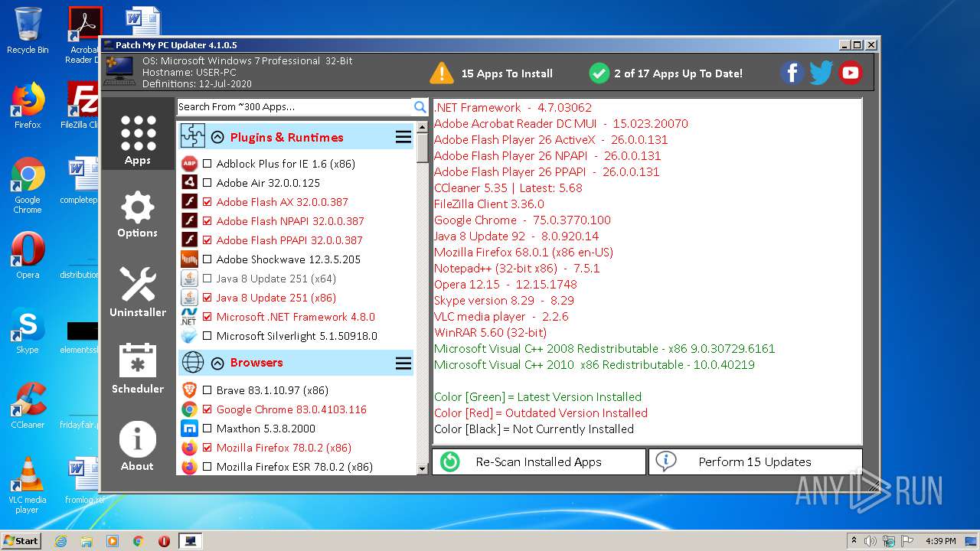
Task: Show hidden system tray icons
Action: (854, 541)
